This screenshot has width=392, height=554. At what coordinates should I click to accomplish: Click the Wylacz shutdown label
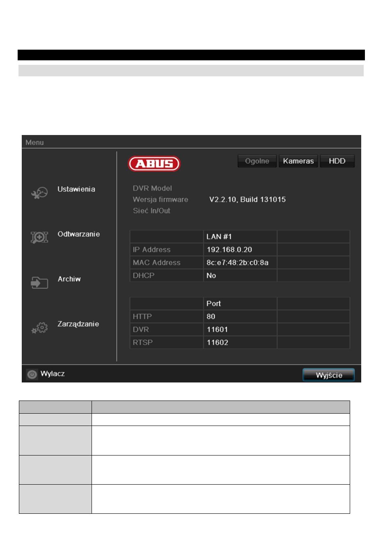53,374
